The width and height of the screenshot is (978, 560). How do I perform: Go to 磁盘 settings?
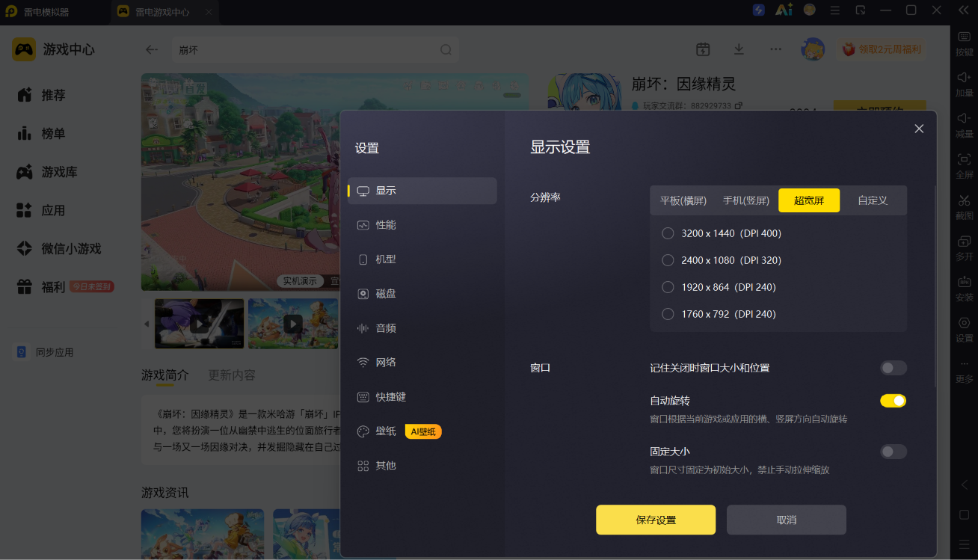point(422,294)
